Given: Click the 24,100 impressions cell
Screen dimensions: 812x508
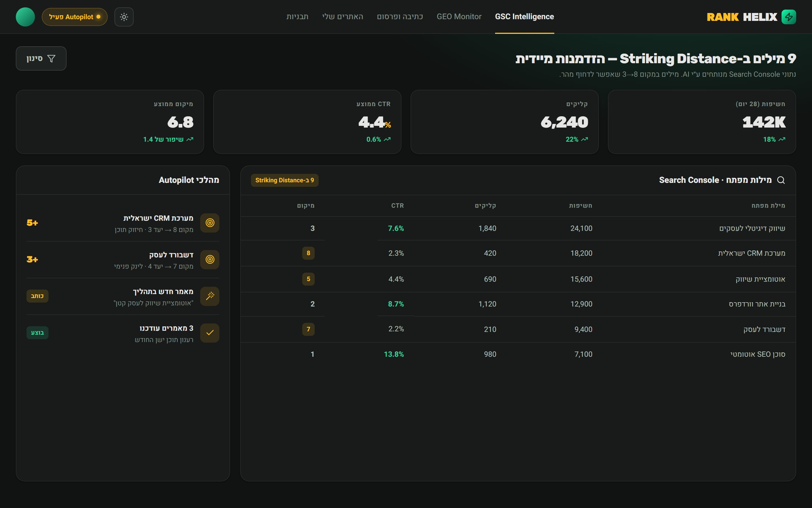Looking at the screenshot, I should click(581, 229).
